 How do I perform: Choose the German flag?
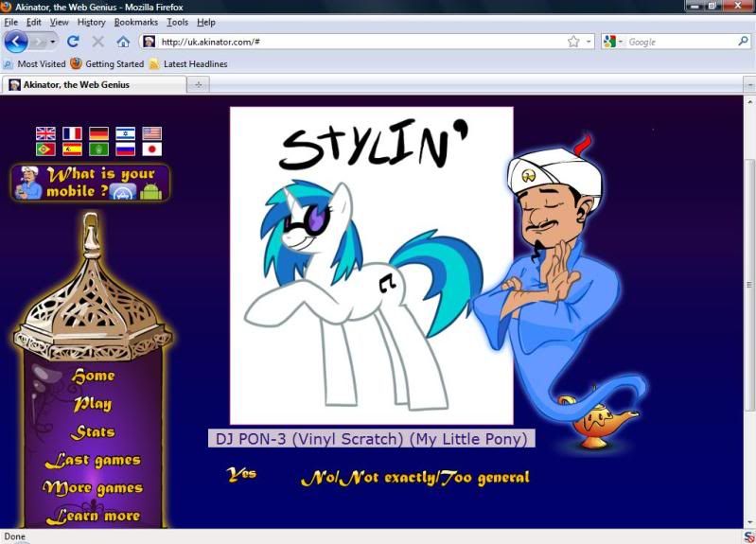click(x=98, y=133)
